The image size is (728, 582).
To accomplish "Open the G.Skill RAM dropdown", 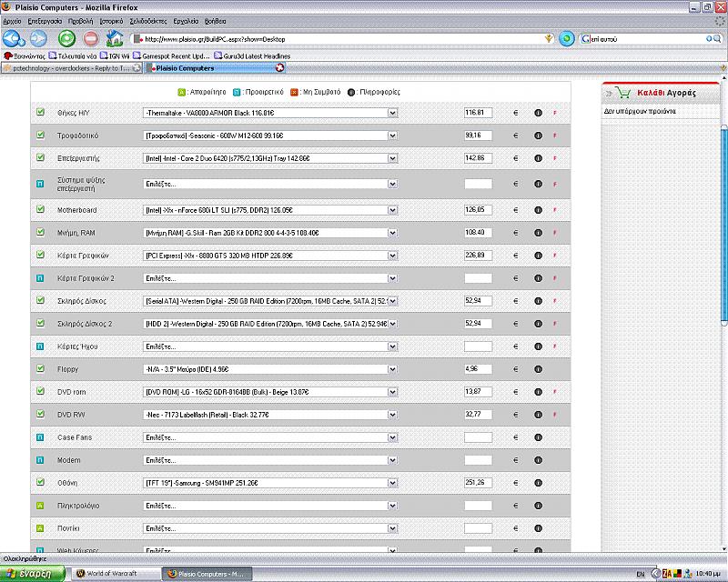I will 270,233.
